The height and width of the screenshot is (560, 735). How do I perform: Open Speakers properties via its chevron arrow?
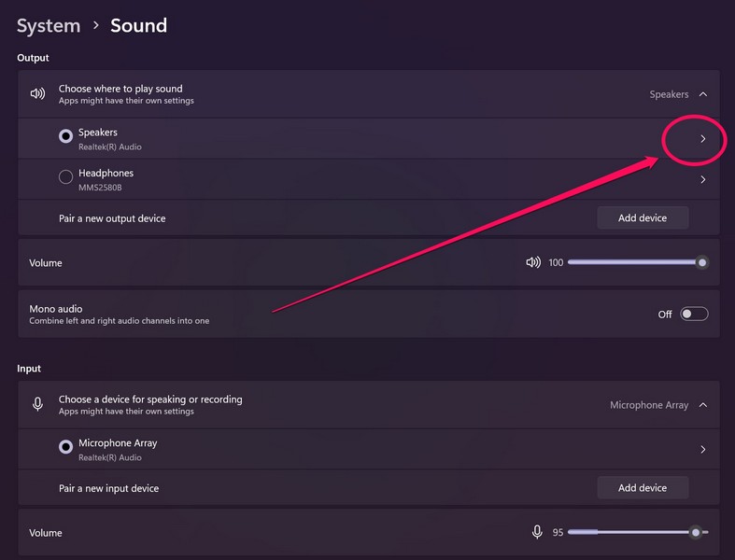tap(702, 139)
